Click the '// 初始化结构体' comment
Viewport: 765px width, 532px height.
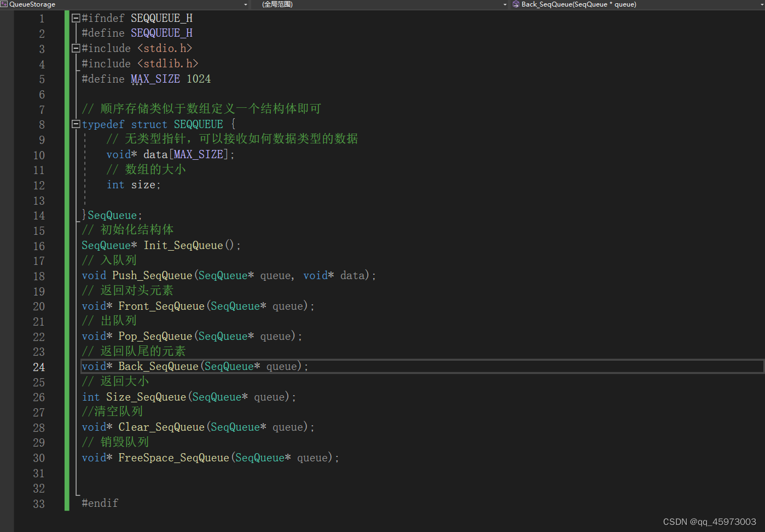(x=127, y=230)
